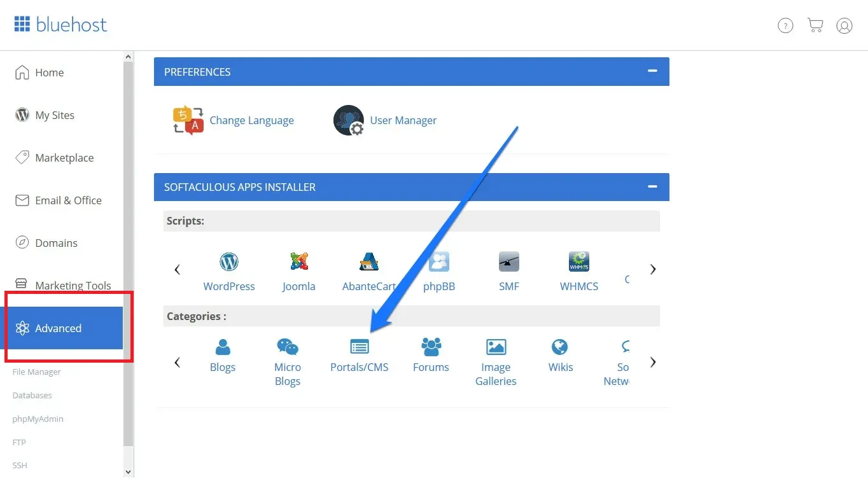
Task: Show next categories with right chevron
Action: click(x=652, y=362)
